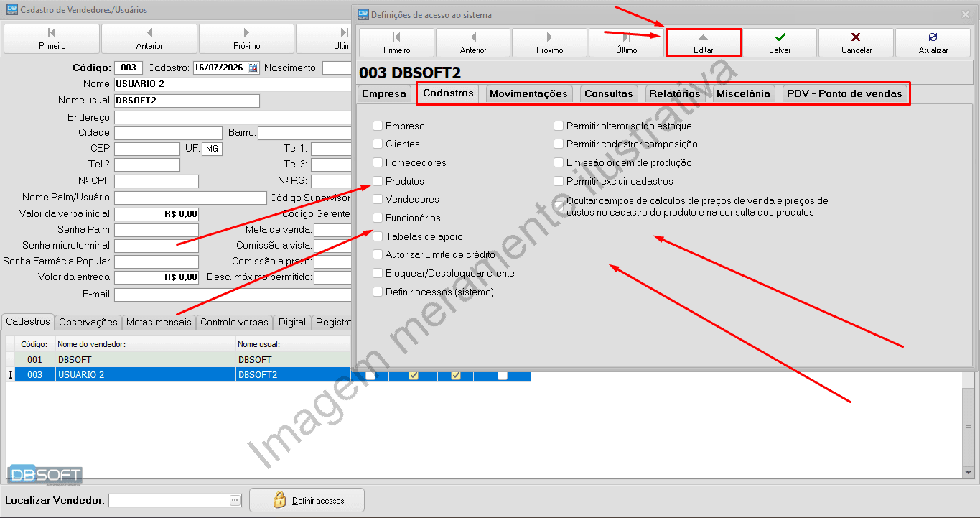Click into the E-mail field
Screen dimensions: 980x518
coord(232,295)
